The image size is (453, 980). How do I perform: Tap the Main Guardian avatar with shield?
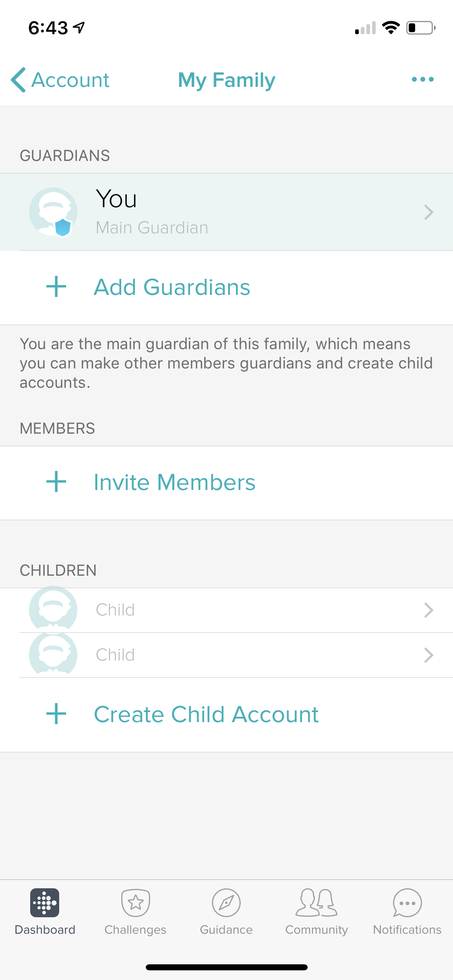click(x=53, y=212)
